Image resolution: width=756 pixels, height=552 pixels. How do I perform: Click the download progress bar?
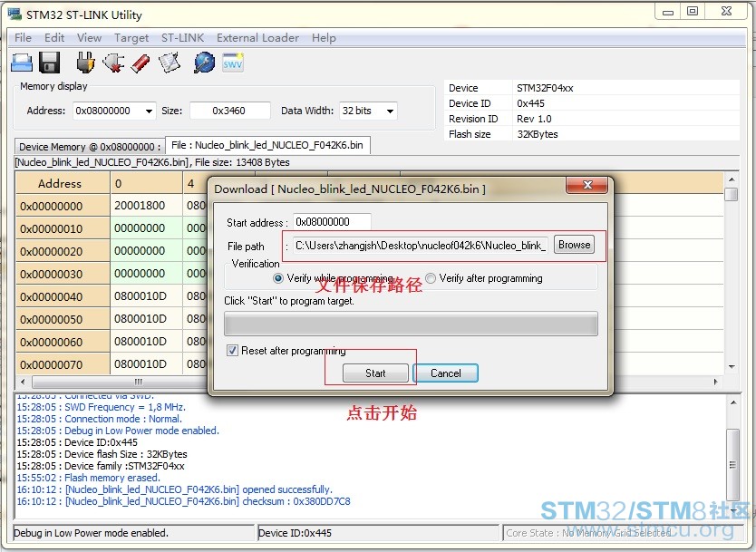(411, 324)
